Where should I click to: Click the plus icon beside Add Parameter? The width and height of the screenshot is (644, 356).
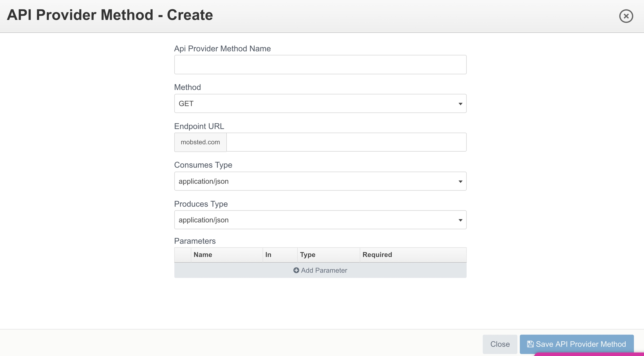(x=296, y=270)
